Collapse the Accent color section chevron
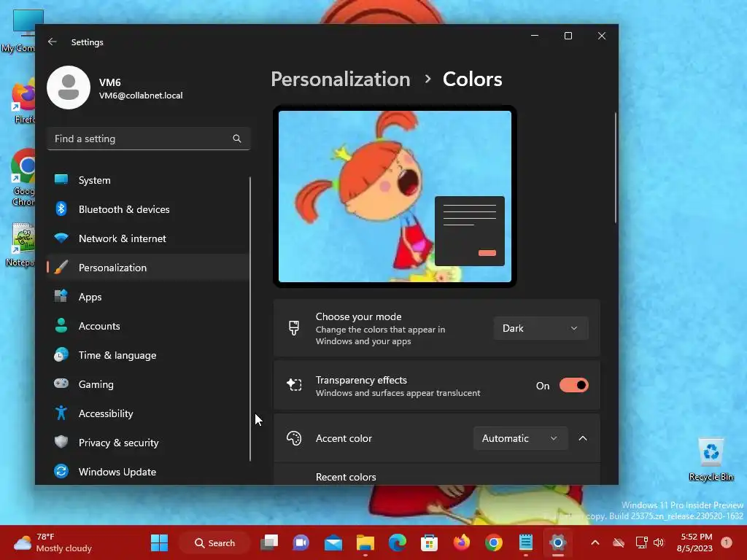Viewport: 747px width, 560px height. 583,438
